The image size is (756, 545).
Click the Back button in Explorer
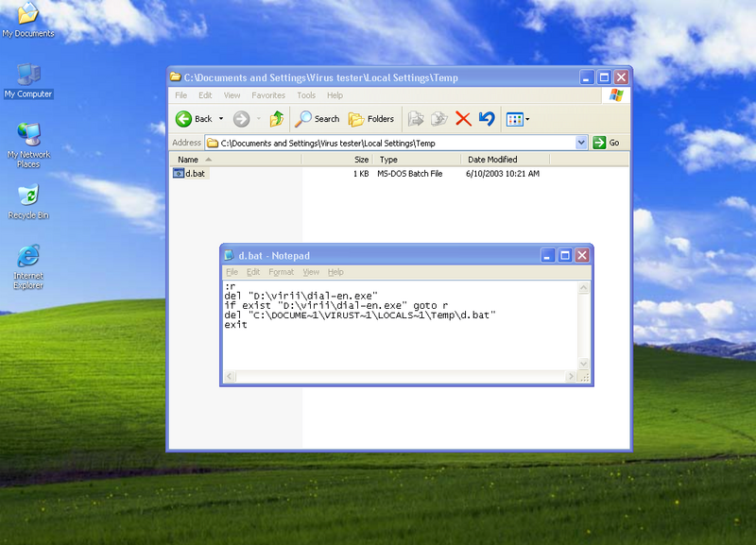194,119
